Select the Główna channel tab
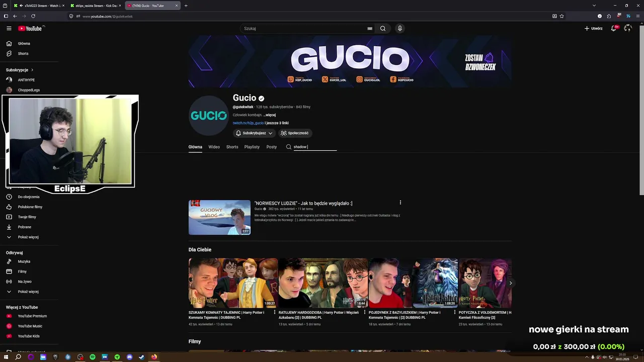This screenshot has width=644, height=362. (x=195, y=147)
